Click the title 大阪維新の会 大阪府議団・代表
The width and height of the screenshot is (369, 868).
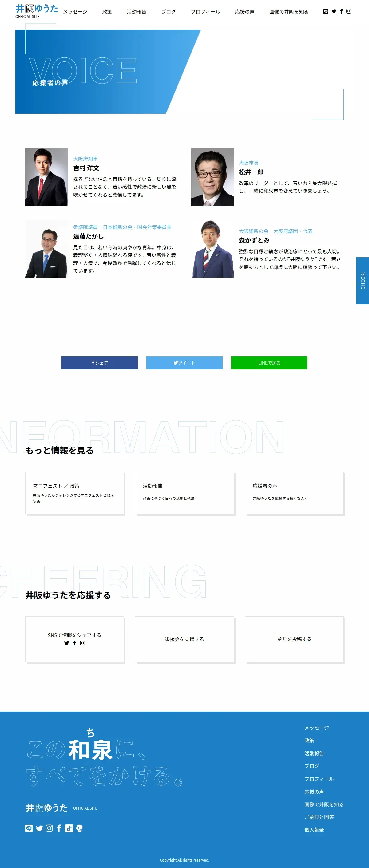(x=276, y=231)
